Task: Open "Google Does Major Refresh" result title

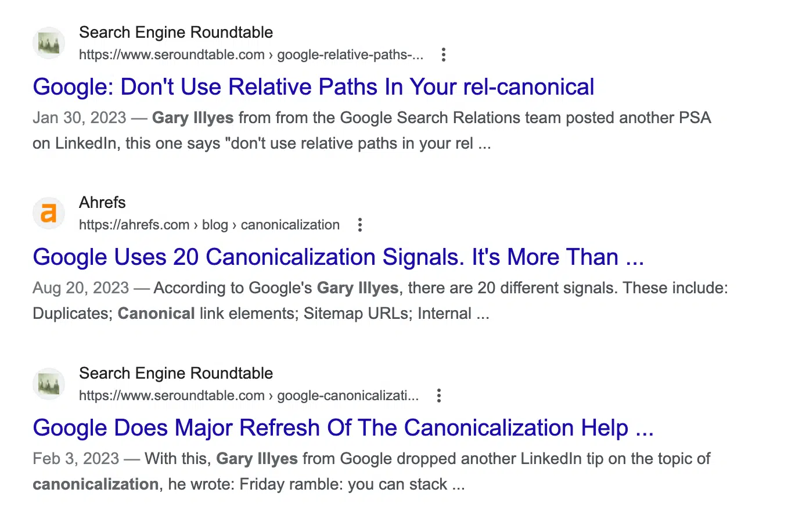Action: (x=343, y=428)
